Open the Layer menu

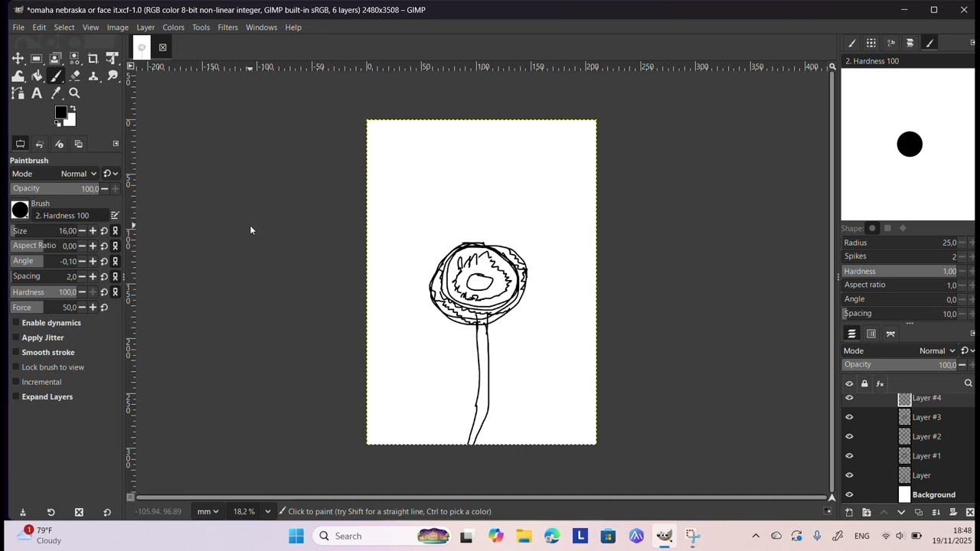145,28
